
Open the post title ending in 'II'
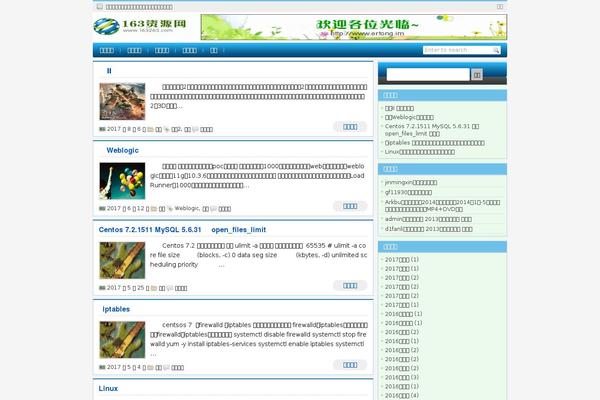[109, 71]
